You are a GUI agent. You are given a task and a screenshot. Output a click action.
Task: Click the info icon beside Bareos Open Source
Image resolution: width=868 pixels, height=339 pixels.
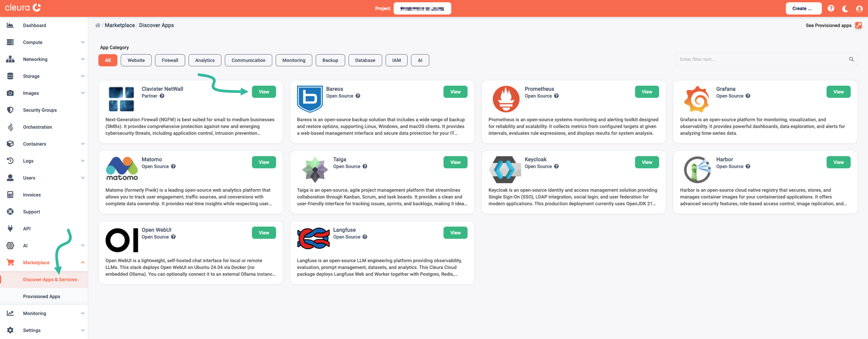click(x=358, y=96)
